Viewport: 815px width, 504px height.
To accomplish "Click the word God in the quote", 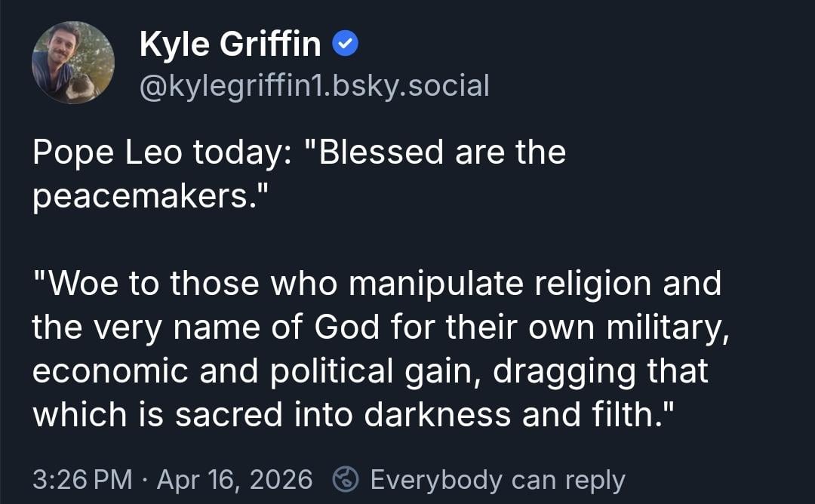I will point(346,327).
